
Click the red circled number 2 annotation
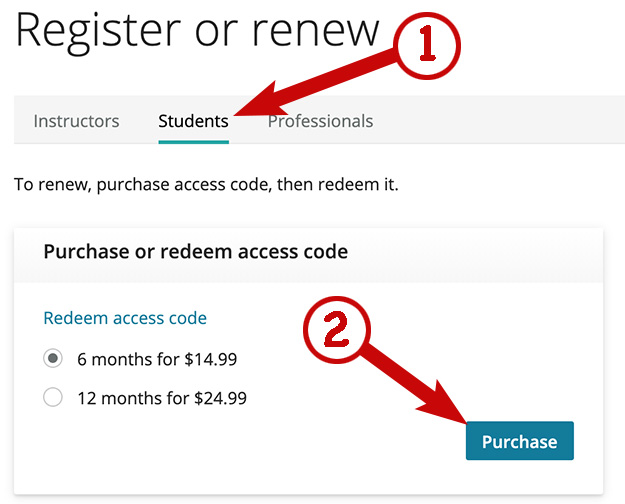tap(337, 330)
